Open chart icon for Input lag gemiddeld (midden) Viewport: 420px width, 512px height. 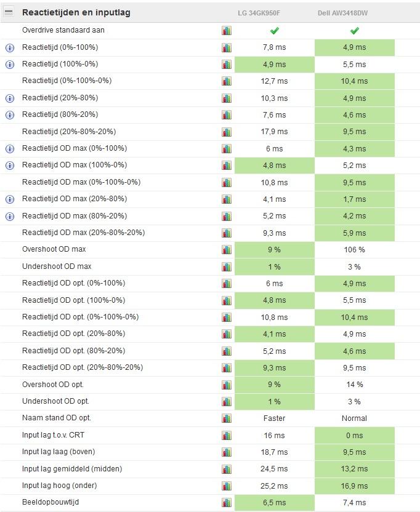pos(227,469)
